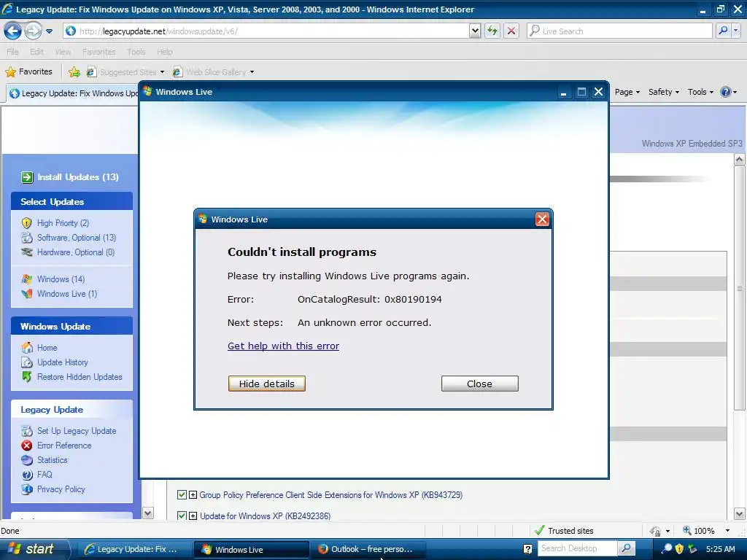The image size is (747, 560).
Task: Expand details for Update KB2492386
Action: click(x=193, y=516)
